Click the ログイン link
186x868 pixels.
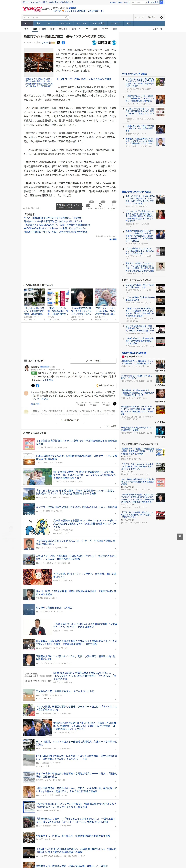point(57,11)
